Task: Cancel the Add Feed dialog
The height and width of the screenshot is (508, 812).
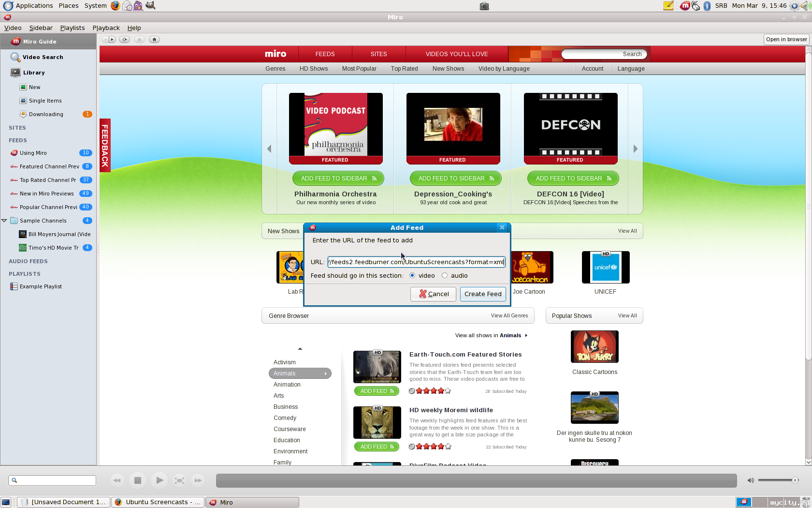Action: point(433,294)
